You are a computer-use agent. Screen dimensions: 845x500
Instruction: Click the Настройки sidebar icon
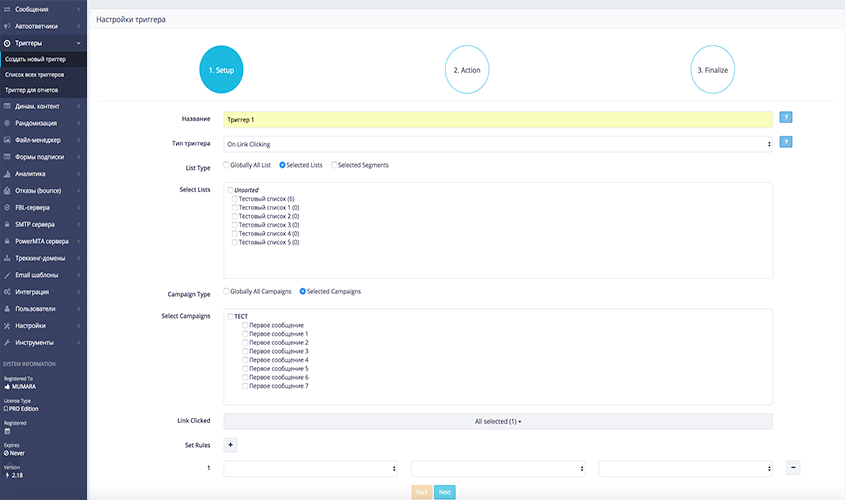tap(7, 325)
